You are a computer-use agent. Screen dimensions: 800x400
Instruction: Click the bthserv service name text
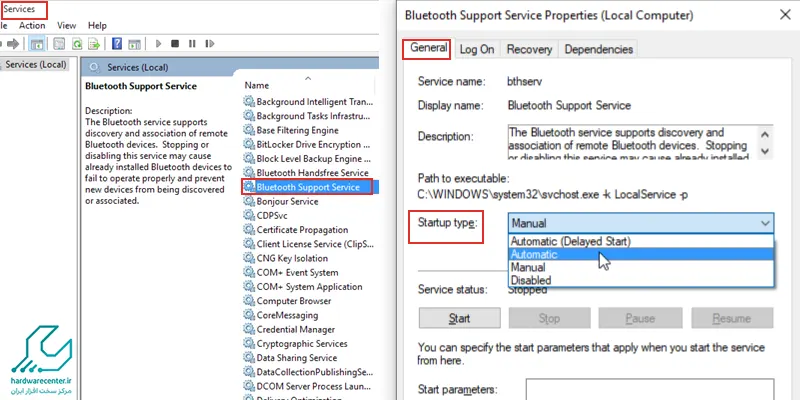(524, 81)
